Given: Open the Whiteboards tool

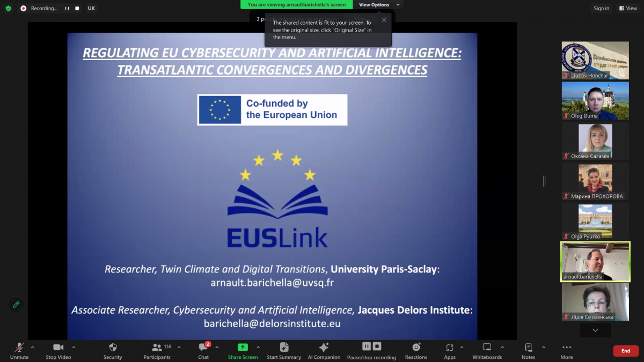Looking at the screenshot, I should pyautogui.click(x=487, y=348).
